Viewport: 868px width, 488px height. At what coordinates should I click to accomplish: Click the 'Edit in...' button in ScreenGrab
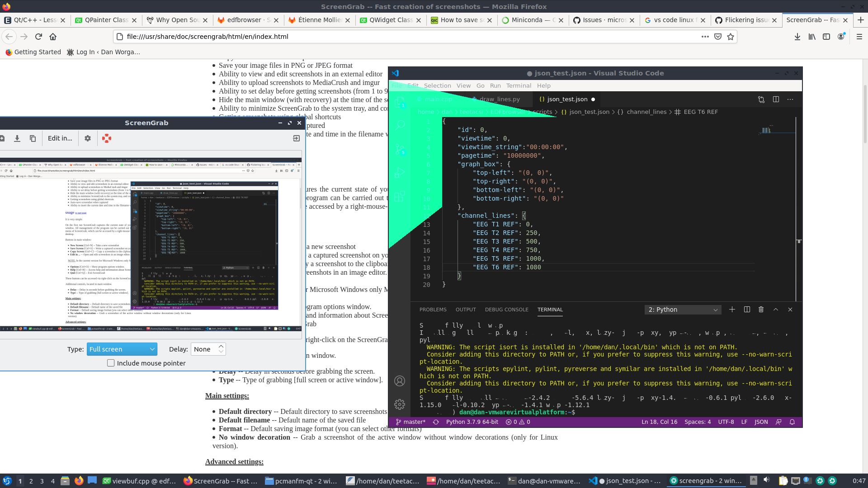60,138
